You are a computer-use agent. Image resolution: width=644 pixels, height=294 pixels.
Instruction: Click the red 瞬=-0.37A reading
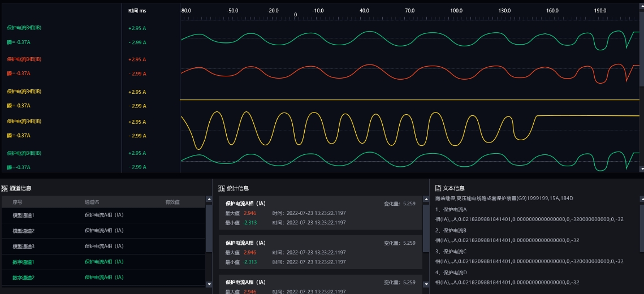tap(19, 73)
